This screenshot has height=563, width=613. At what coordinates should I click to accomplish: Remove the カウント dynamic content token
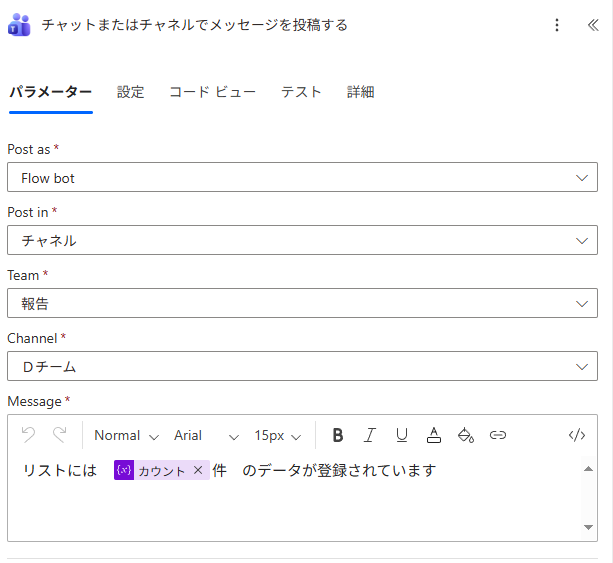(x=198, y=470)
